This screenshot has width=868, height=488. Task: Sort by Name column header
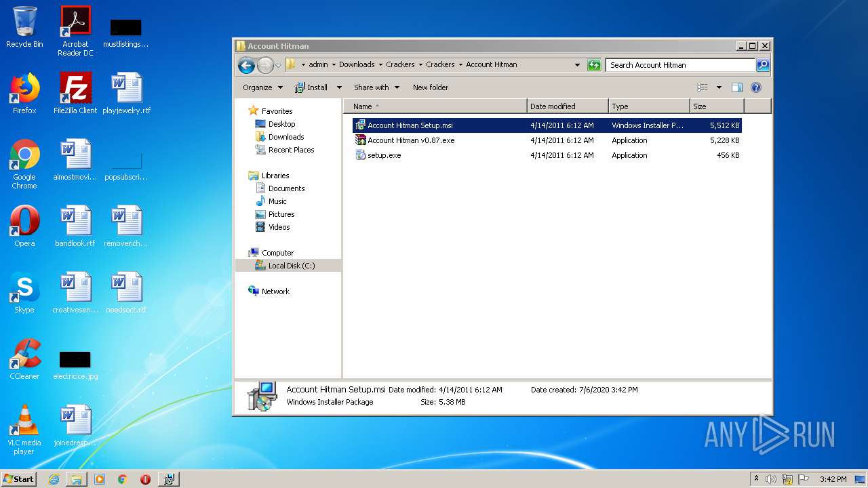[435, 106]
